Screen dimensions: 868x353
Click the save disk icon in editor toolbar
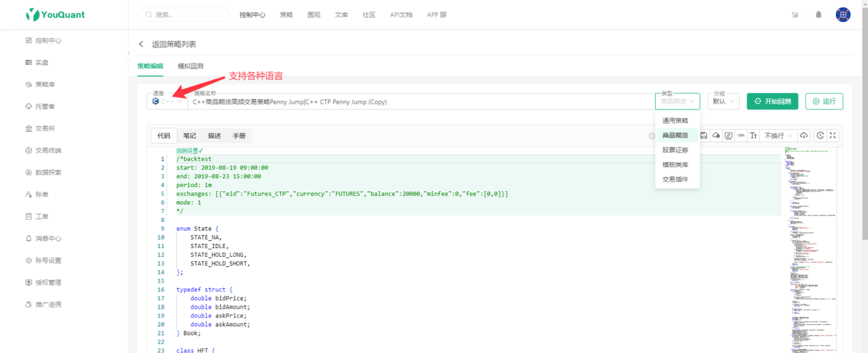(x=704, y=136)
